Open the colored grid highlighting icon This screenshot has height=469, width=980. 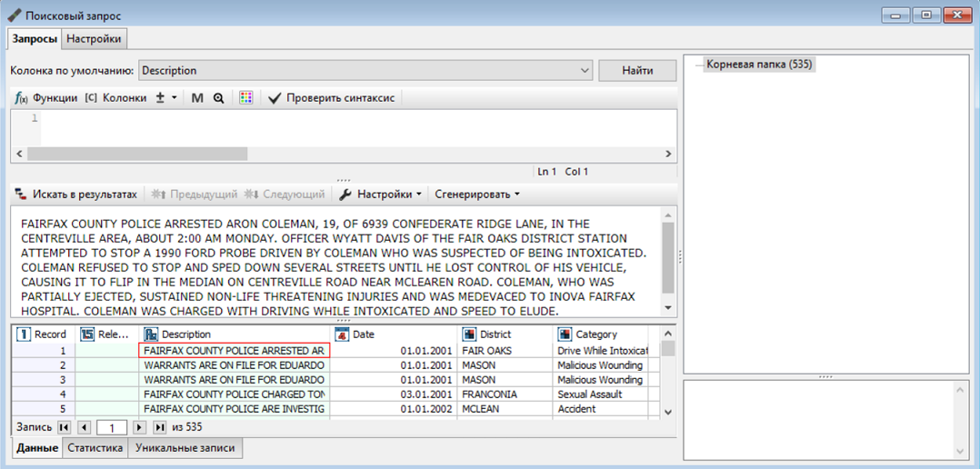[x=246, y=98]
